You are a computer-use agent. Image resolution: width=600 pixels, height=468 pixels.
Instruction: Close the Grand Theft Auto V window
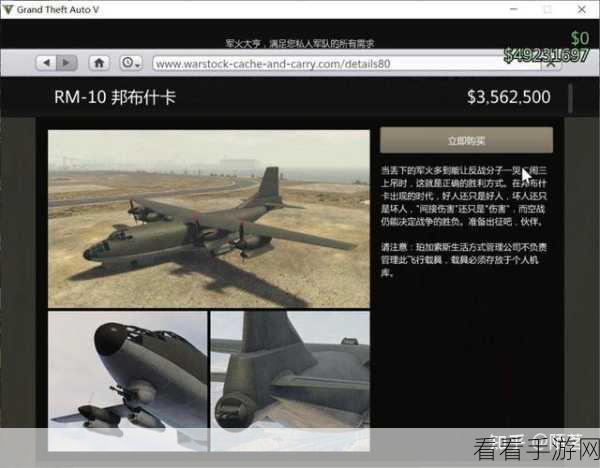click(582, 9)
